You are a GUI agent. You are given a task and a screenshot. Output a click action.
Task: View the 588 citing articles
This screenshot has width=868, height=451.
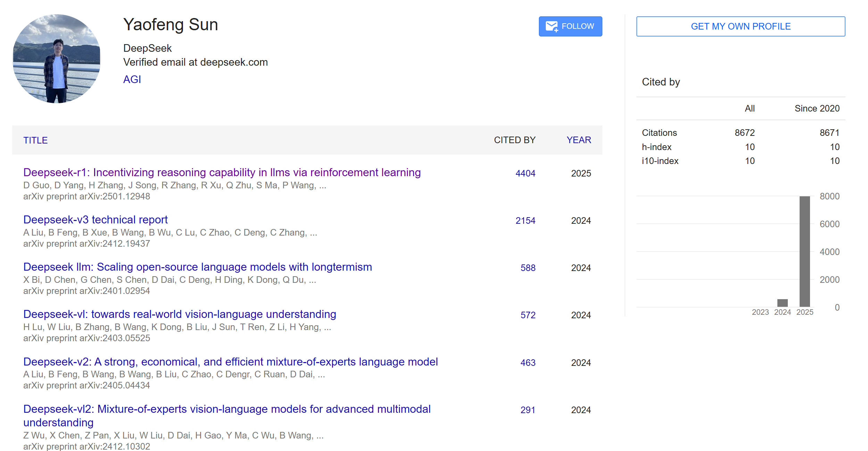click(x=528, y=268)
